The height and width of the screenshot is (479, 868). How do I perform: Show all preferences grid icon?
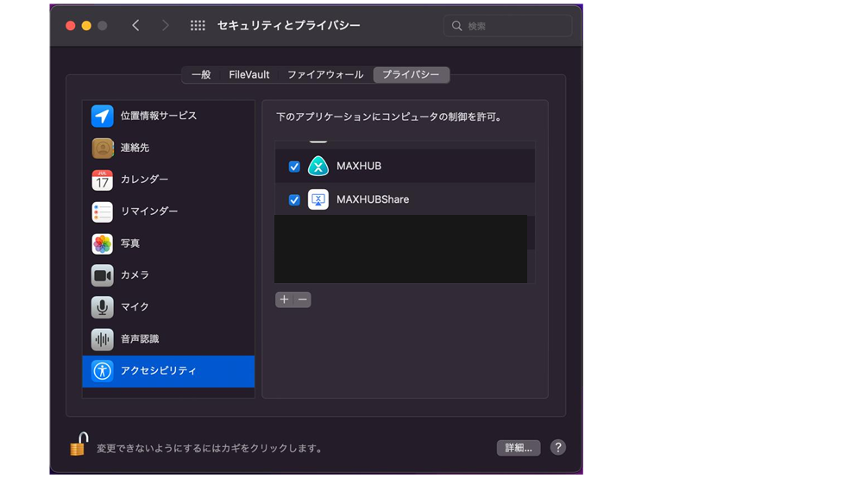coord(198,26)
